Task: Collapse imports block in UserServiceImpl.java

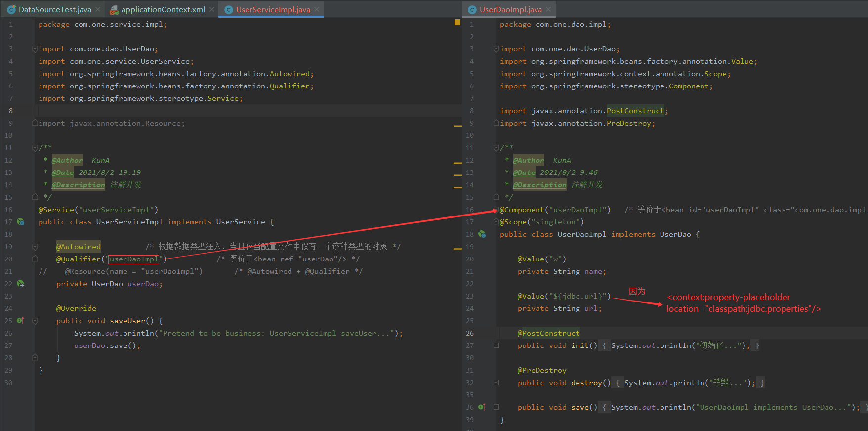Action: [x=35, y=49]
